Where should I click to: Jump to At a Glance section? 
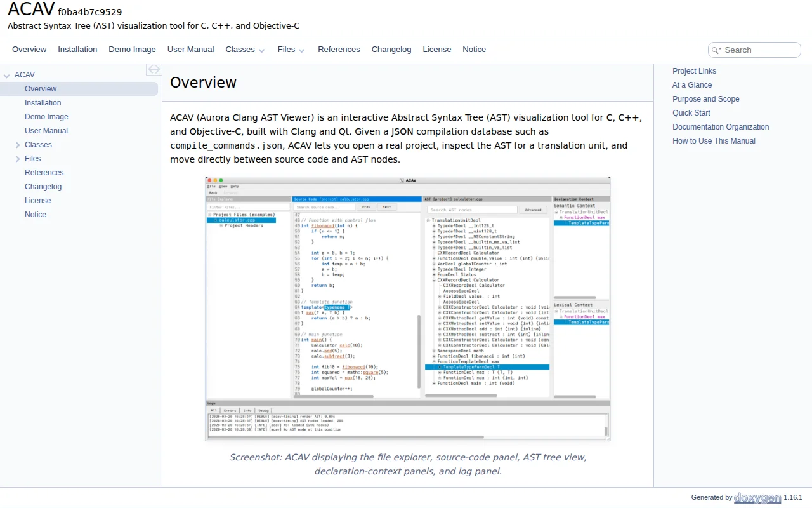692,85
